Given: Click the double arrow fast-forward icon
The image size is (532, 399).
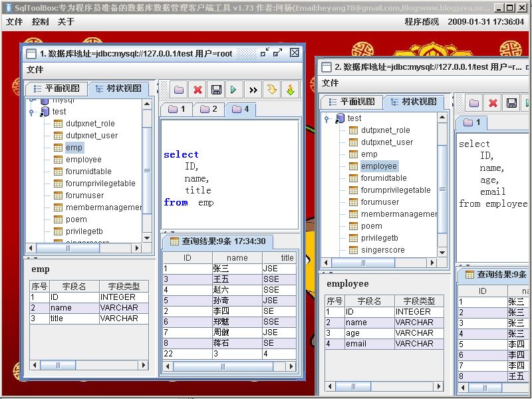Looking at the screenshot, I should click(x=253, y=90).
